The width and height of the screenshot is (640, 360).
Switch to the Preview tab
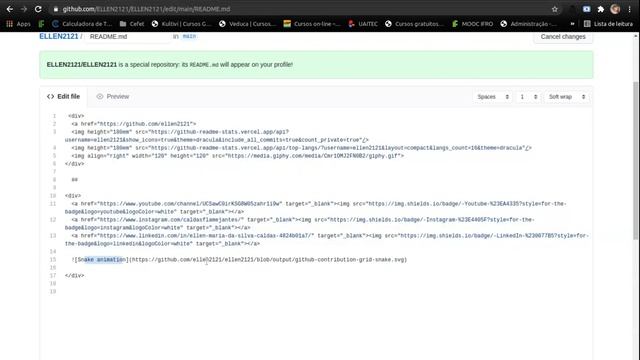click(113, 97)
